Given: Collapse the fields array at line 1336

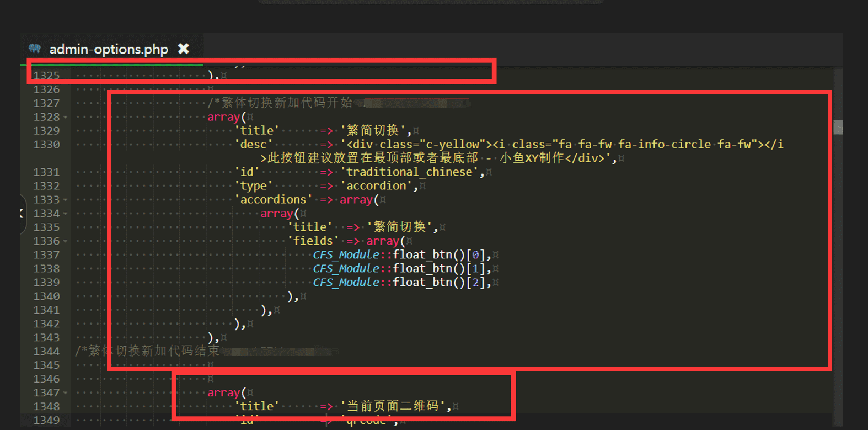Looking at the screenshot, I should tap(66, 241).
